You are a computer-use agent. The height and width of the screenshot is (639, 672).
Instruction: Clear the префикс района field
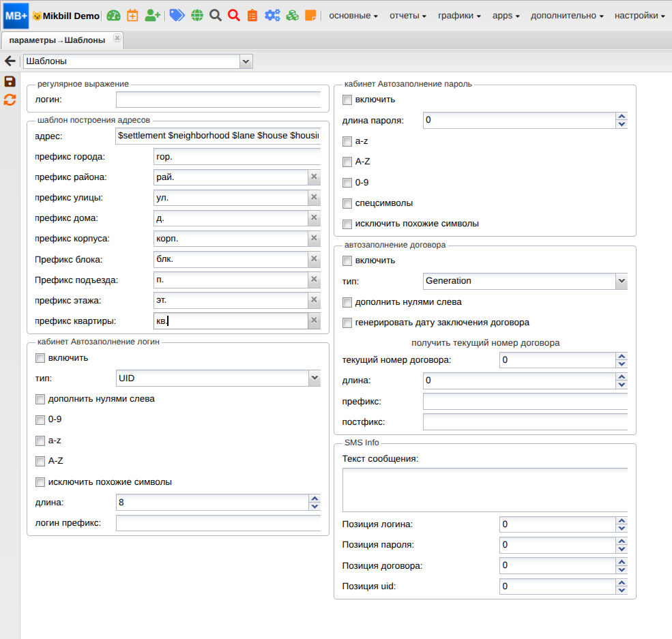tap(314, 177)
